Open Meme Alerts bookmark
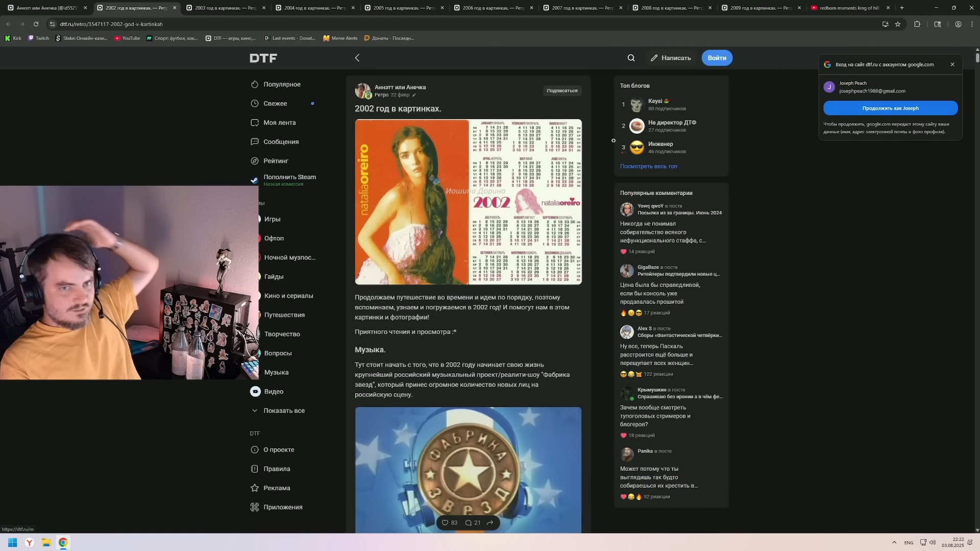 (x=340, y=38)
